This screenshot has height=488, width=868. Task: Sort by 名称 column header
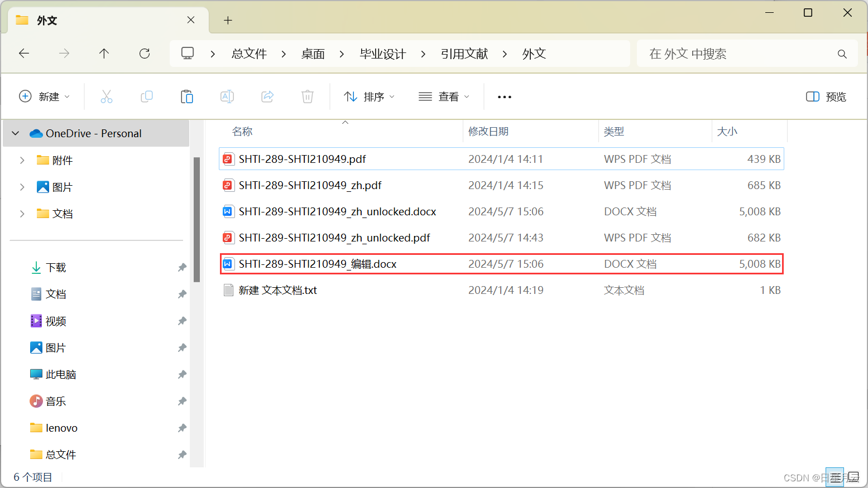tap(242, 132)
